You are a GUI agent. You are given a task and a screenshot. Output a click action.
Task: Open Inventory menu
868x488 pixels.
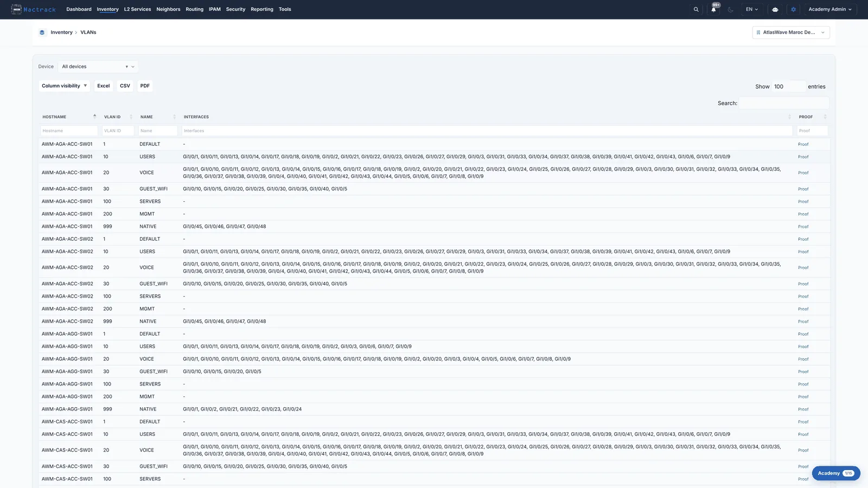(107, 9)
